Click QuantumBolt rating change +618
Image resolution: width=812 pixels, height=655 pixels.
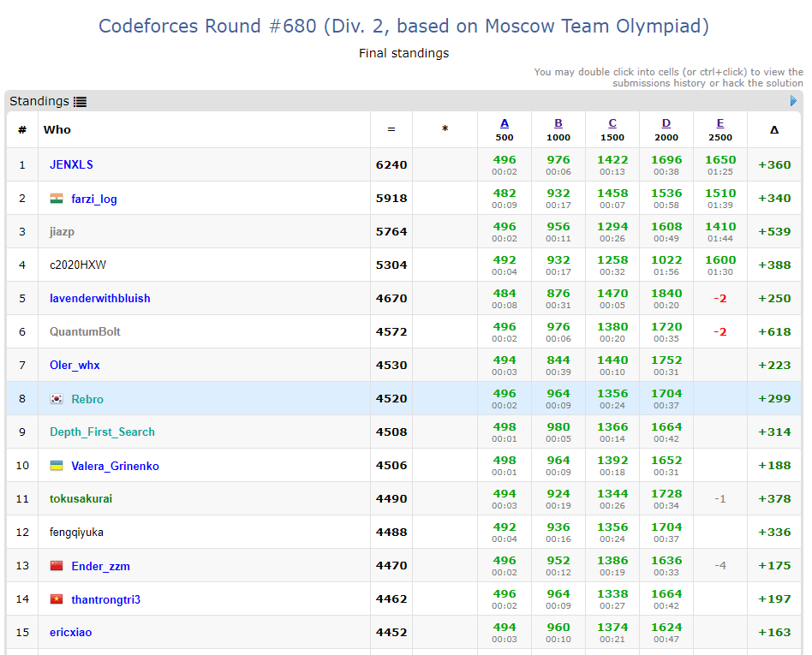point(774,332)
